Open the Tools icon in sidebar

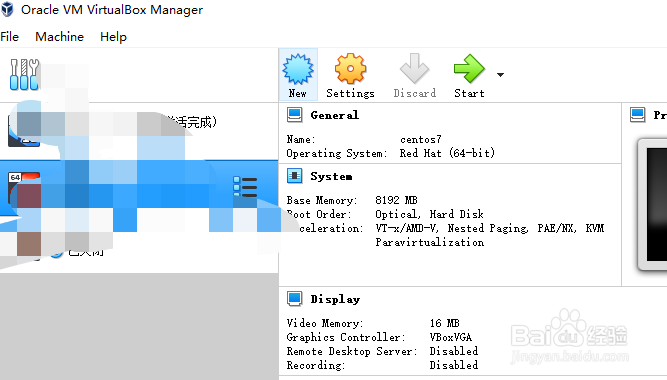(x=24, y=74)
